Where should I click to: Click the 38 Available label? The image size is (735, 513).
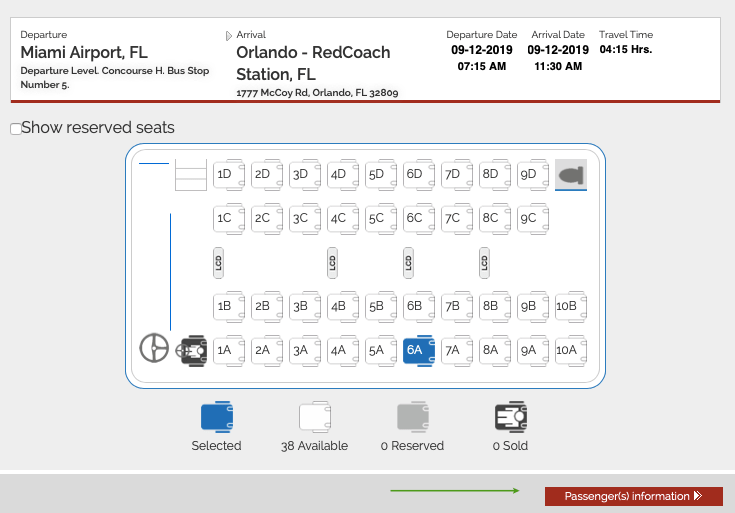pos(315,445)
